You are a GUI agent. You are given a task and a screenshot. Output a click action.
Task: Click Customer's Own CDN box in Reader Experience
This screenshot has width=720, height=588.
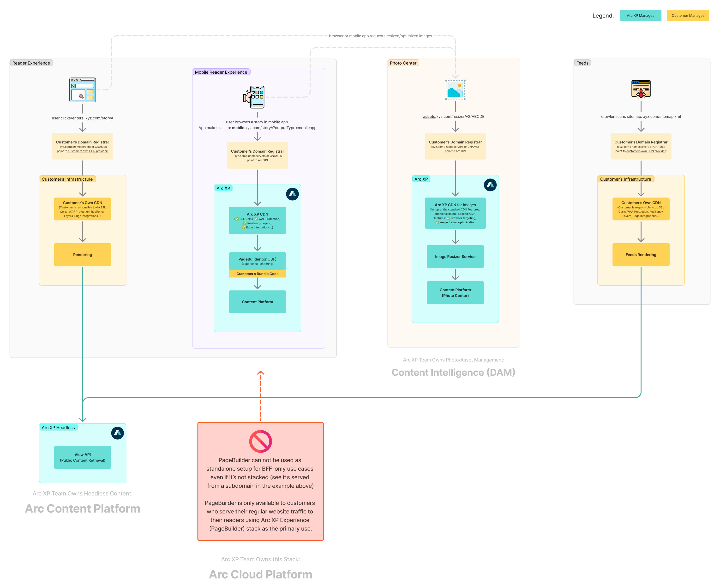click(x=82, y=209)
